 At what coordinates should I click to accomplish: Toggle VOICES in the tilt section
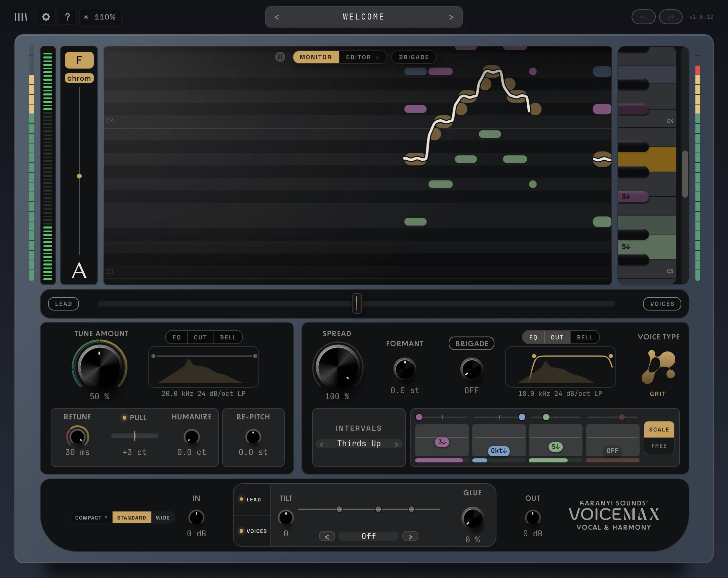click(x=251, y=531)
